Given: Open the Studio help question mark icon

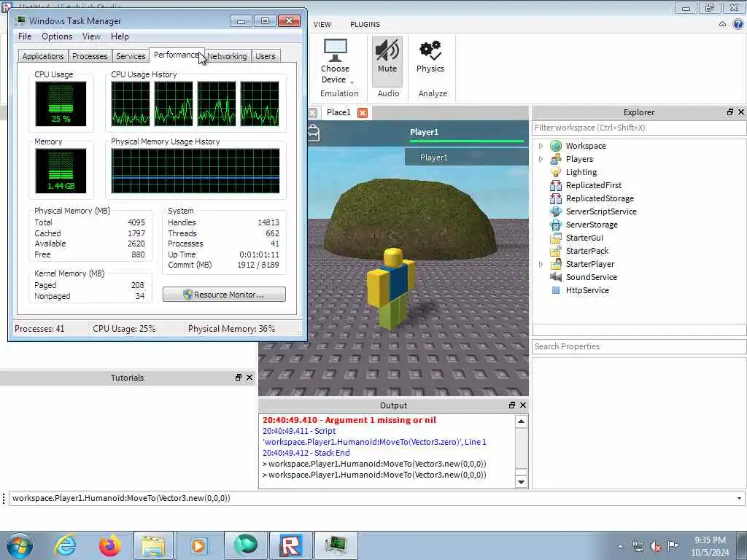Looking at the screenshot, I should point(738,24).
